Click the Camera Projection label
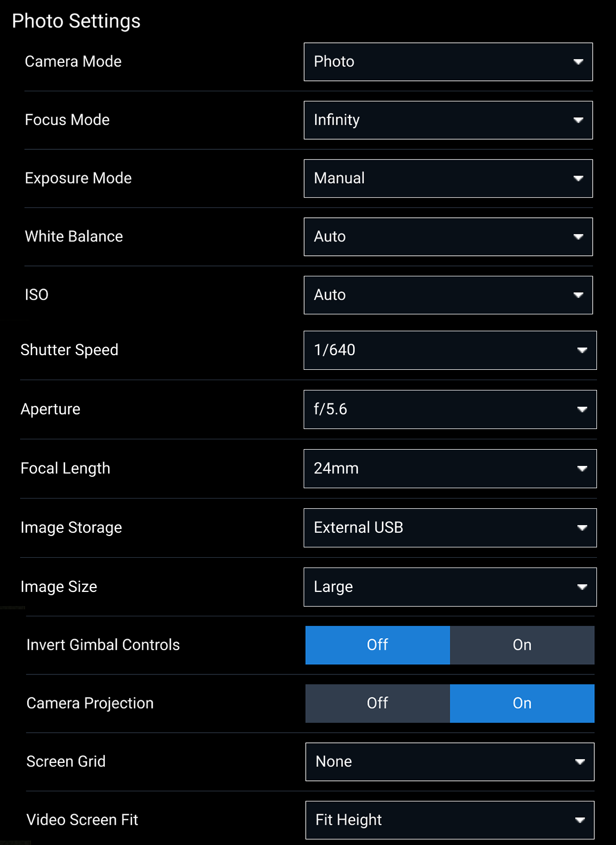The width and height of the screenshot is (616, 845). click(x=90, y=703)
